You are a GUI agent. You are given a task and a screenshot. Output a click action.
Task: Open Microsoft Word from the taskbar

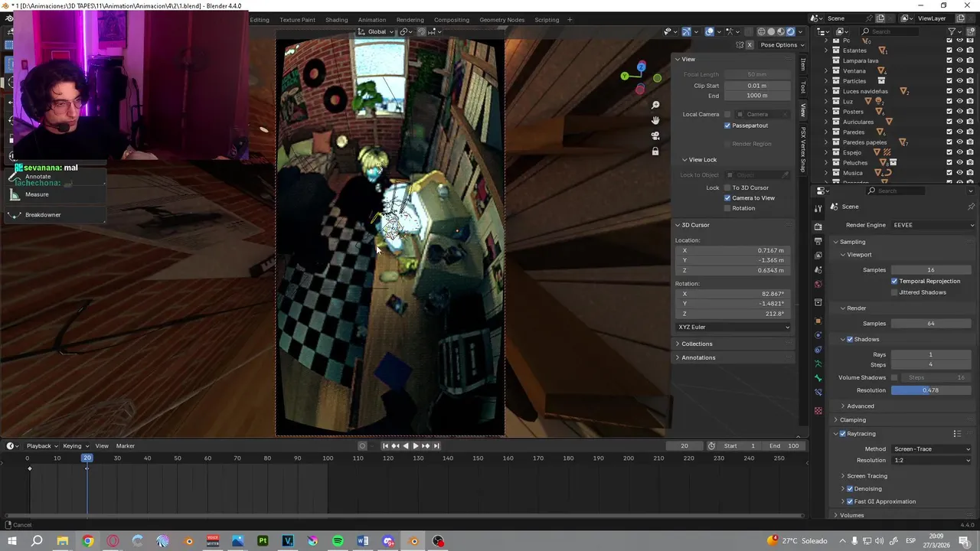(363, 541)
